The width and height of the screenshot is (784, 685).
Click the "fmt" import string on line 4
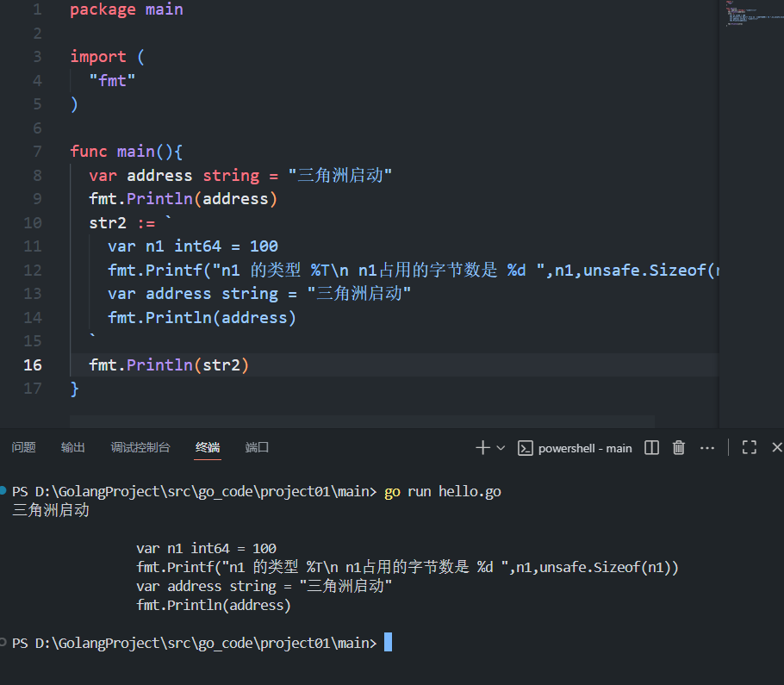[113, 80]
